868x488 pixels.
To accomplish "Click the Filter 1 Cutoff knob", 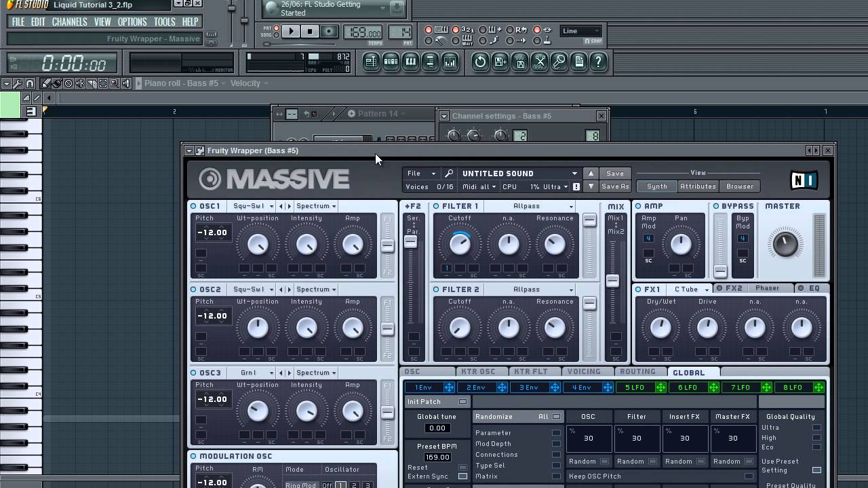I will [x=460, y=244].
